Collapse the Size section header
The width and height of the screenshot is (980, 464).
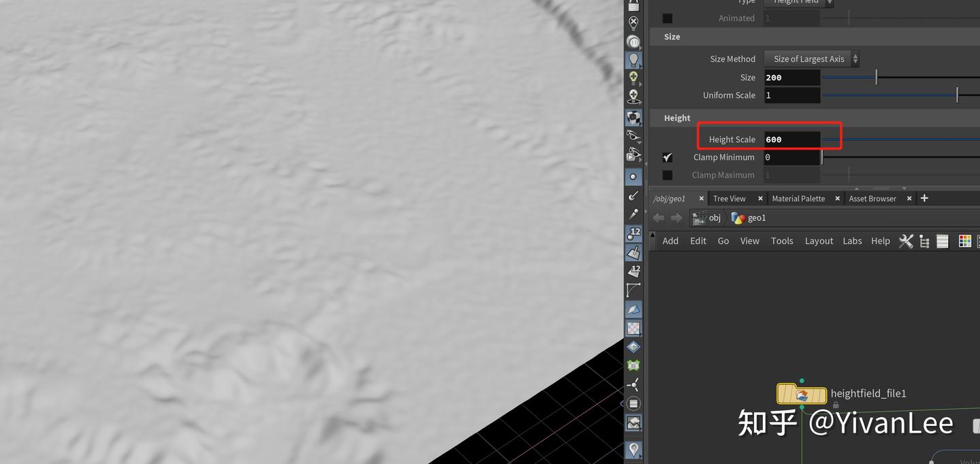coord(672,36)
